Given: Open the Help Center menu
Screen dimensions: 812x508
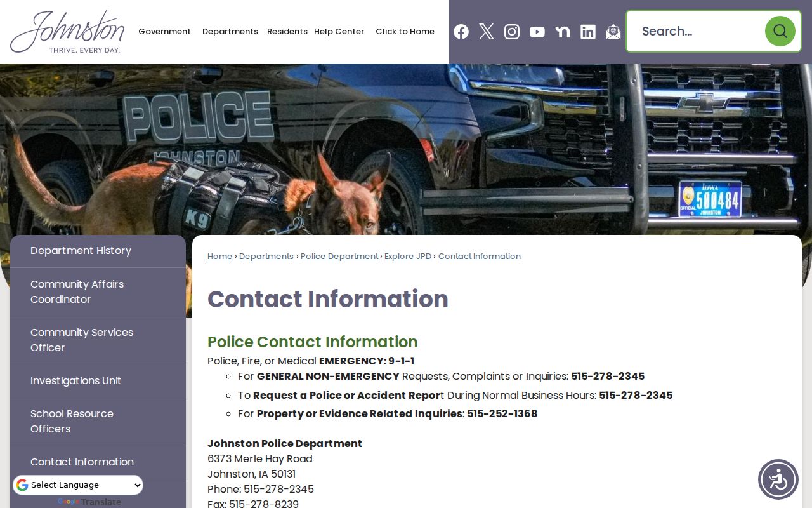Looking at the screenshot, I should [339, 32].
